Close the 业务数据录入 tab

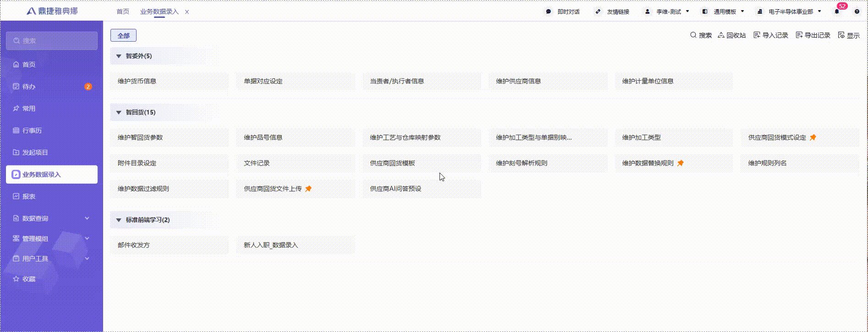click(x=187, y=12)
